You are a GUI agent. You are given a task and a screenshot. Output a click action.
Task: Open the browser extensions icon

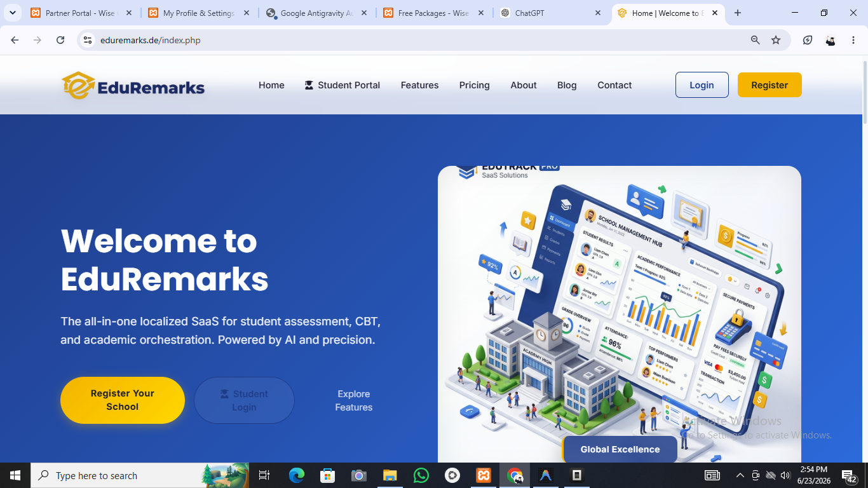(808, 40)
